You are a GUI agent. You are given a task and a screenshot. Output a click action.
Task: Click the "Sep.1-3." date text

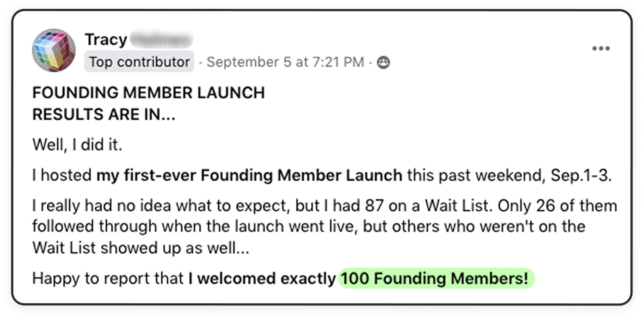581,176
